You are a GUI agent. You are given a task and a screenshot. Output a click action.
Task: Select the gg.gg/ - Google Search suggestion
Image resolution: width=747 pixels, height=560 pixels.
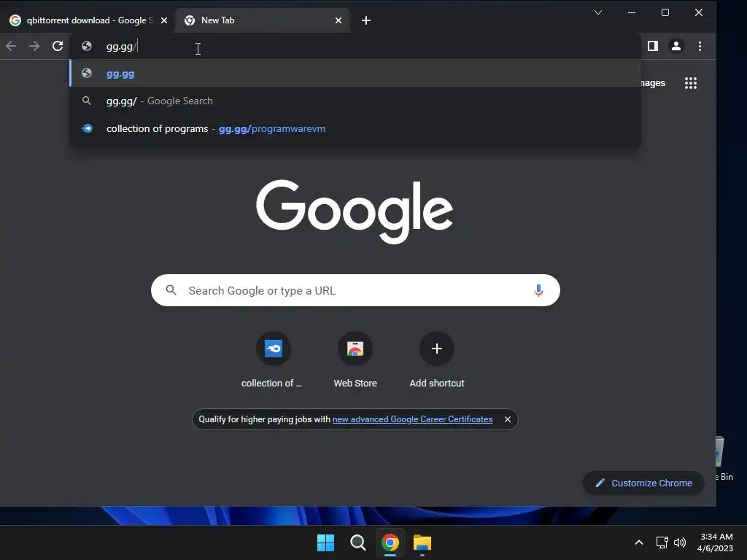pos(355,101)
